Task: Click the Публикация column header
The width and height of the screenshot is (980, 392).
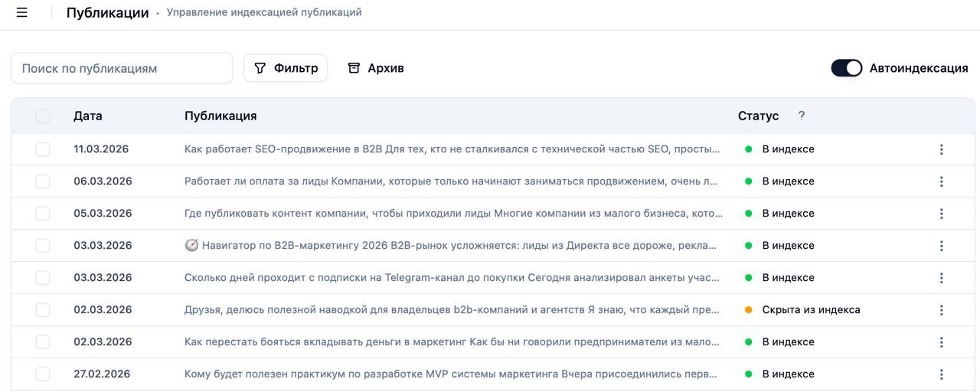Action: tap(220, 116)
